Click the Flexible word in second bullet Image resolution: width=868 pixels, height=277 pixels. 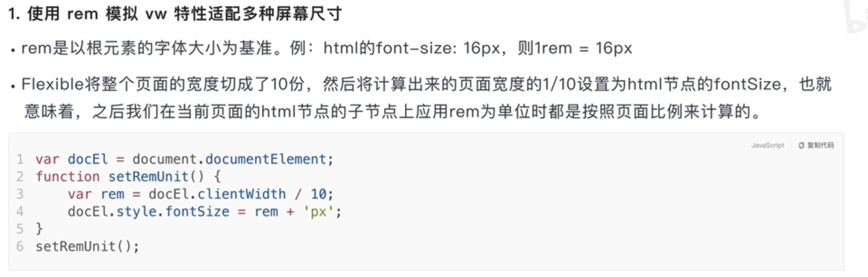(53, 84)
